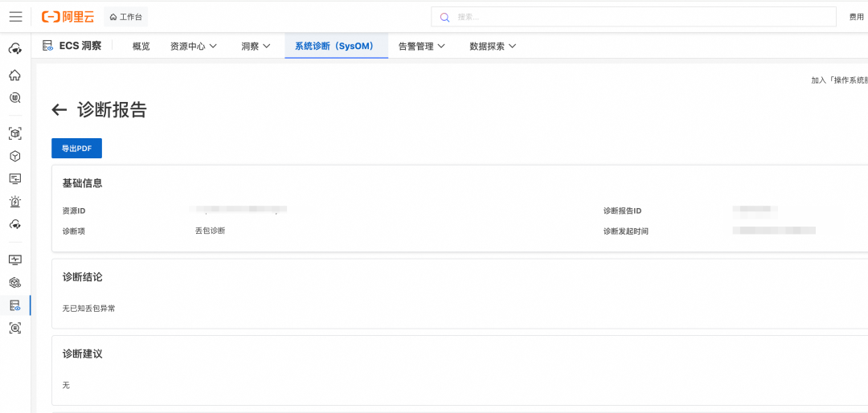The height and width of the screenshot is (413, 868).
Task: Expand the 资源中心 dropdown
Action: [193, 47]
